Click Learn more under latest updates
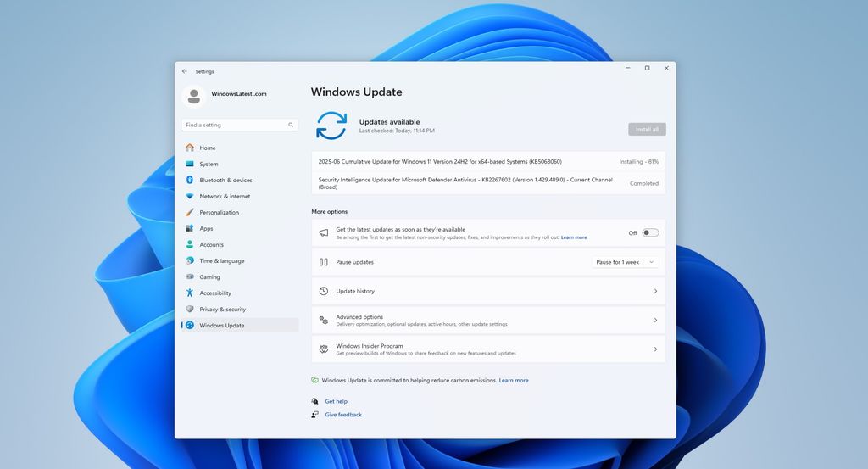The width and height of the screenshot is (868, 469). point(574,237)
